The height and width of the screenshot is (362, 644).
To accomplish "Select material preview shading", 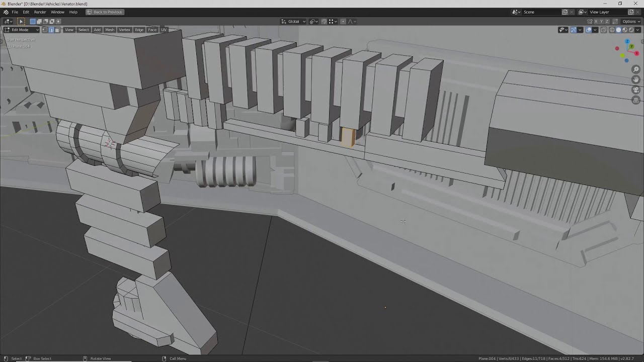I will coord(625,30).
